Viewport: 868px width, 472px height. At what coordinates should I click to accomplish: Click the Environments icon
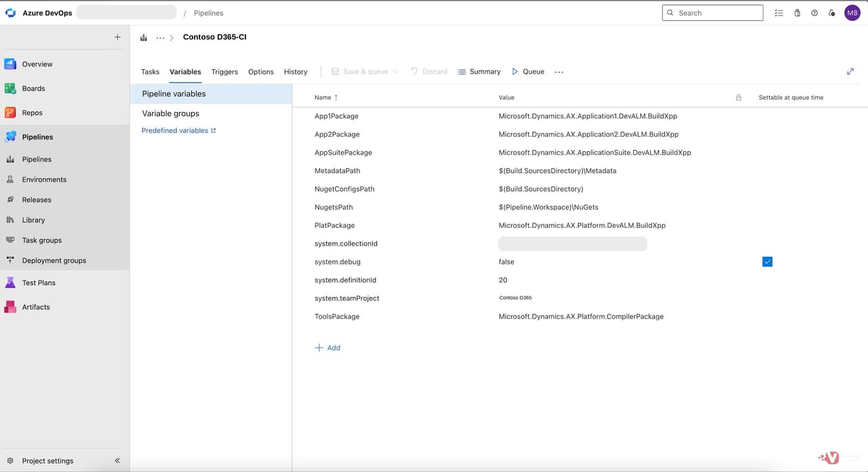coord(10,180)
